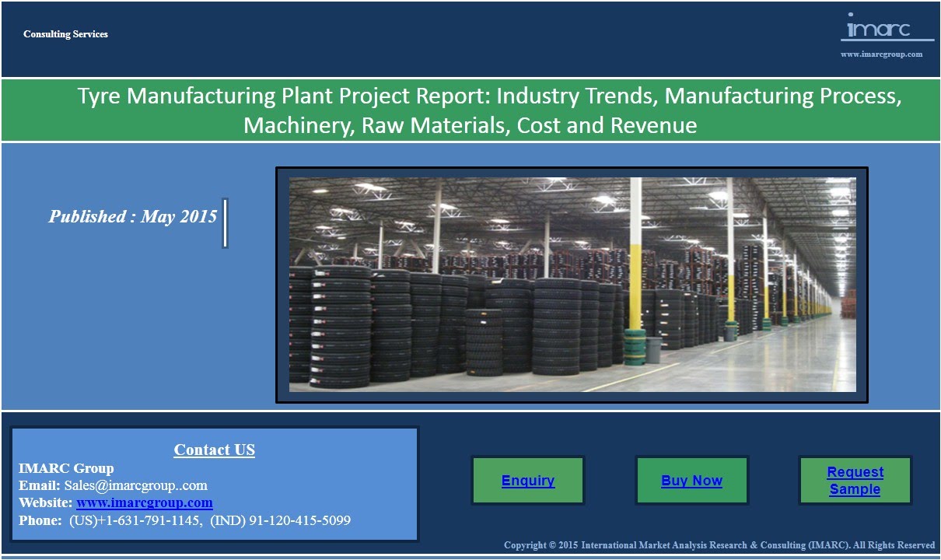Open the www.imarcgroup.com website link

(x=145, y=503)
